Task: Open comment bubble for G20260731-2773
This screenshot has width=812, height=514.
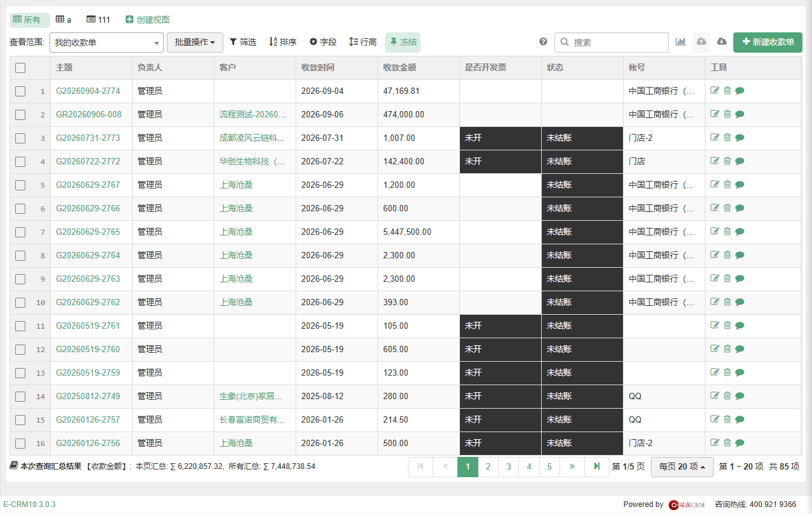Action: [x=740, y=138]
